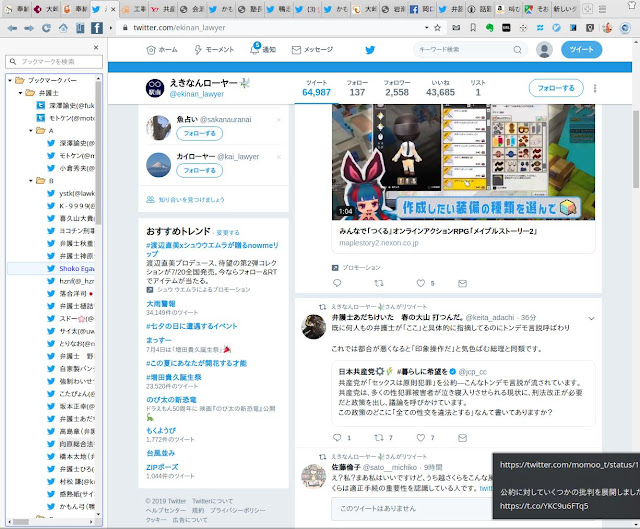Open the profile avatar menu beside ツイート
The height and width of the screenshot is (529, 640).
pos(544,50)
